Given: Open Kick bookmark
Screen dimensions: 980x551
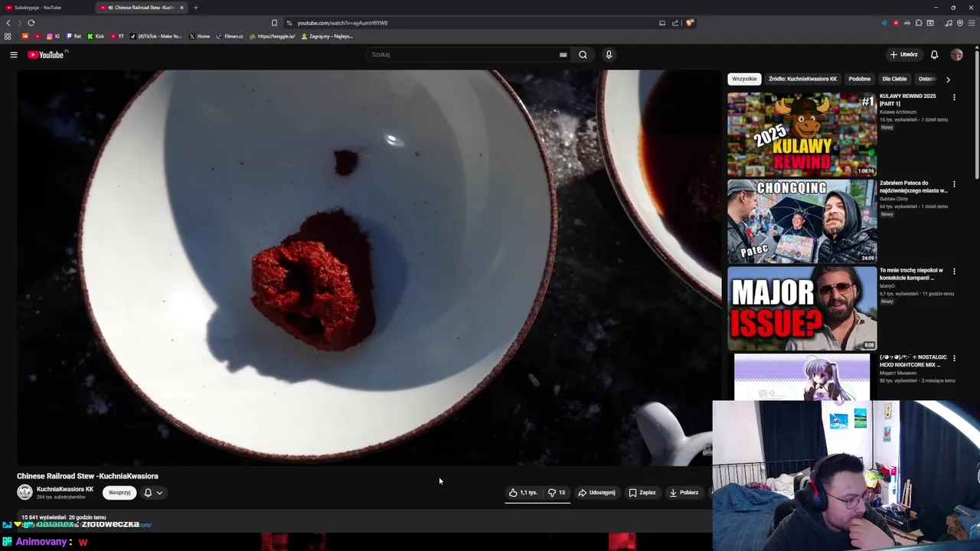Looking at the screenshot, I should pyautogui.click(x=96, y=36).
